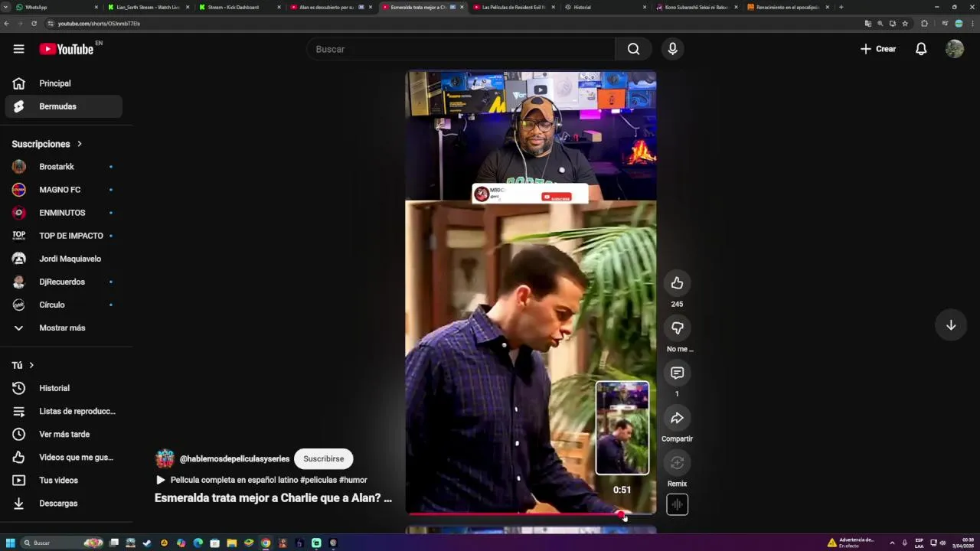Open the sound waveform button of the Short
This screenshot has width=980, height=551.
[677, 504]
